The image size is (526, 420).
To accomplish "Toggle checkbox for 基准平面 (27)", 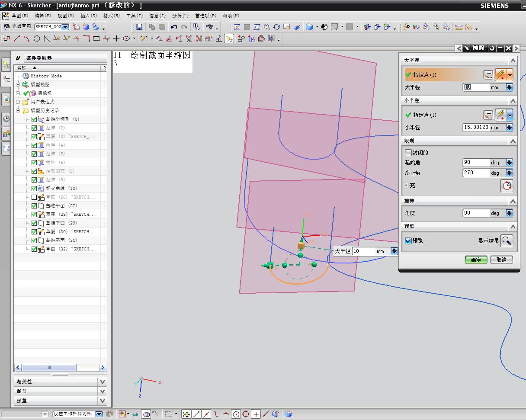I will pyautogui.click(x=34, y=206).
